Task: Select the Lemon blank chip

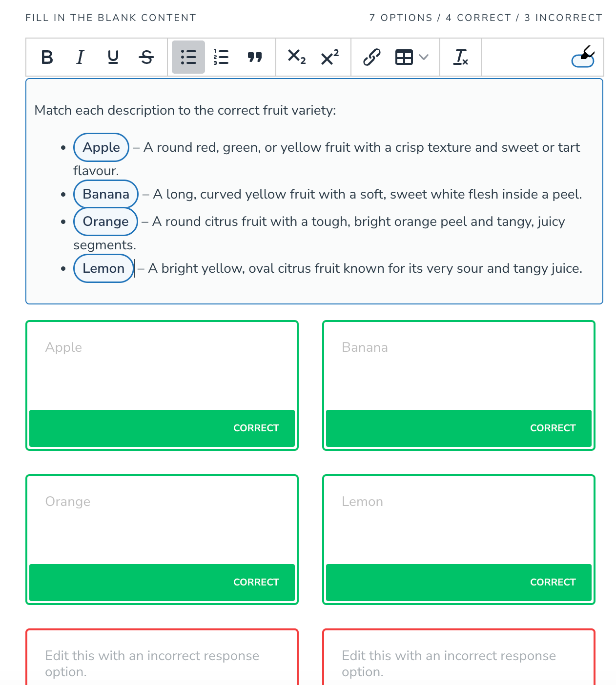Action: click(x=103, y=268)
